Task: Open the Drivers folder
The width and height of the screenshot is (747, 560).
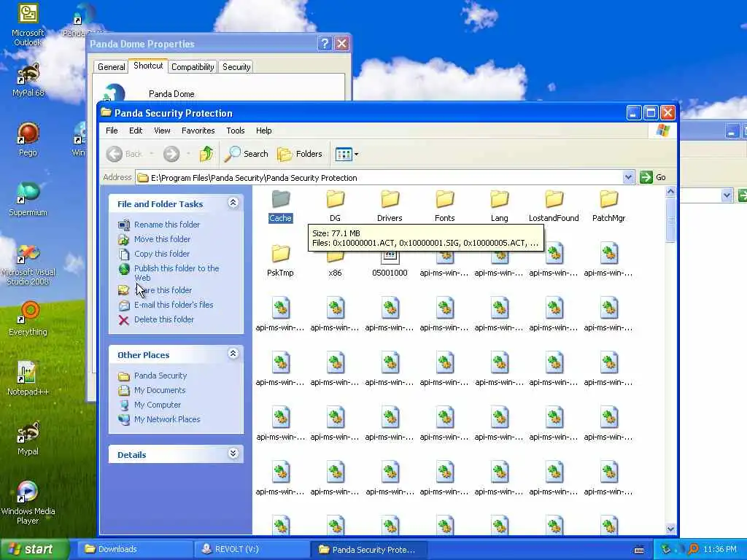Action: coord(390,199)
